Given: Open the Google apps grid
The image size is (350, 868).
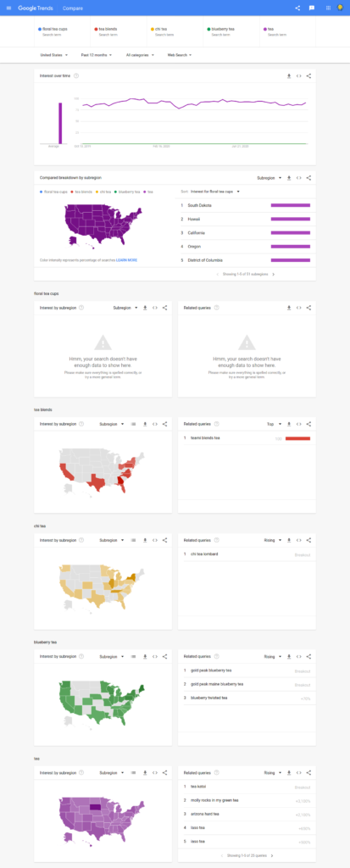Looking at the screenshot, I should (x=328, y=8).
